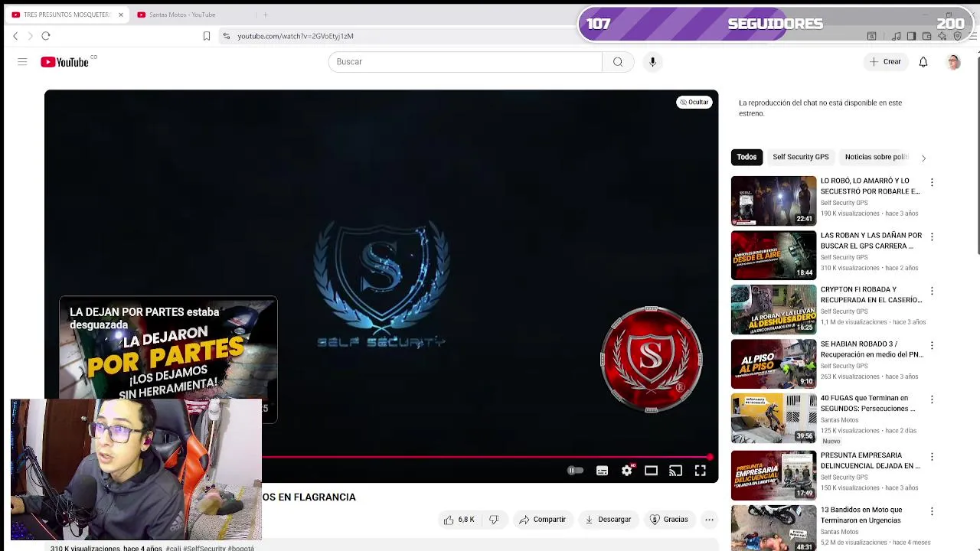Click the Compartir share button
Image resolution: width=980 pixels, height=551 pixels.
542,520
